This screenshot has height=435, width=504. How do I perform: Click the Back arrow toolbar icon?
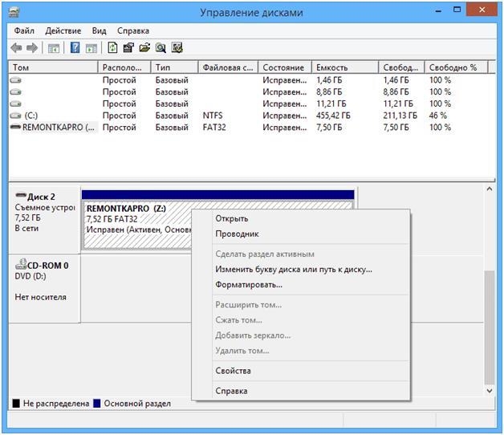[x=16, y=48]
